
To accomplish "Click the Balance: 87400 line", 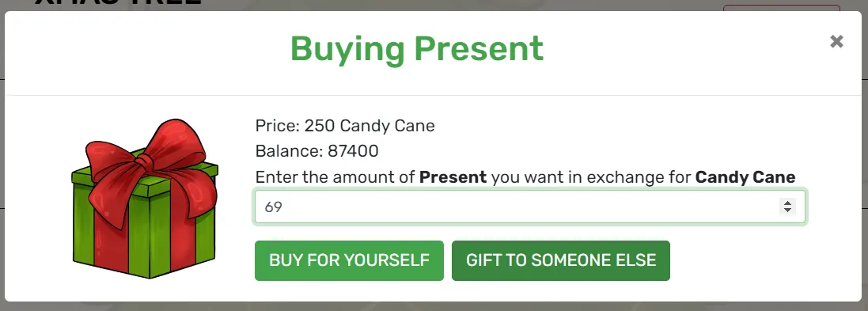I will click(x=316, y=151).
